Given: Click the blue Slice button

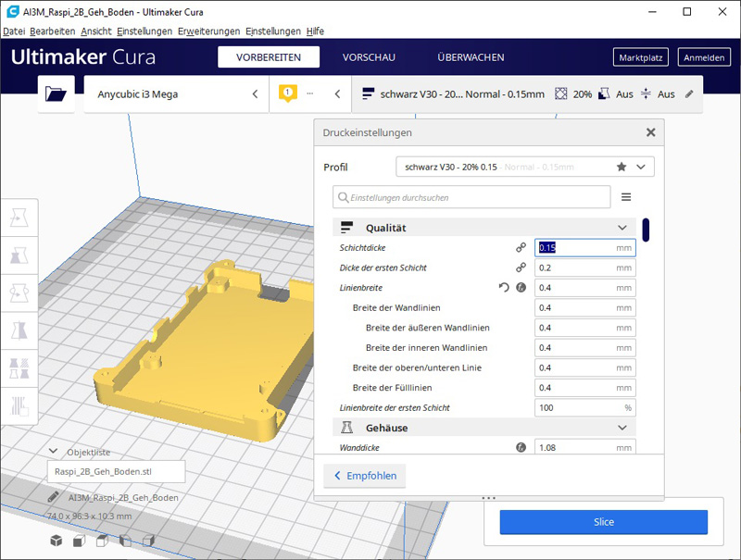Looking at the screenshot, I should coord(604,522).
